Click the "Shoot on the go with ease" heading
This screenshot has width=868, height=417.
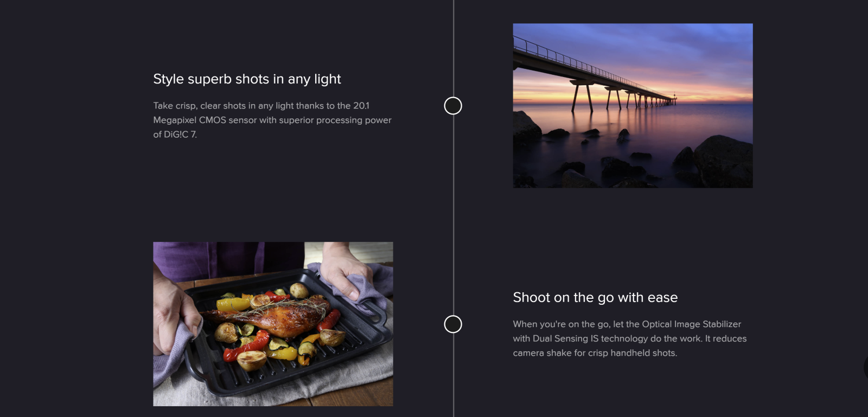pyautogui.click(x=595, y=298)
